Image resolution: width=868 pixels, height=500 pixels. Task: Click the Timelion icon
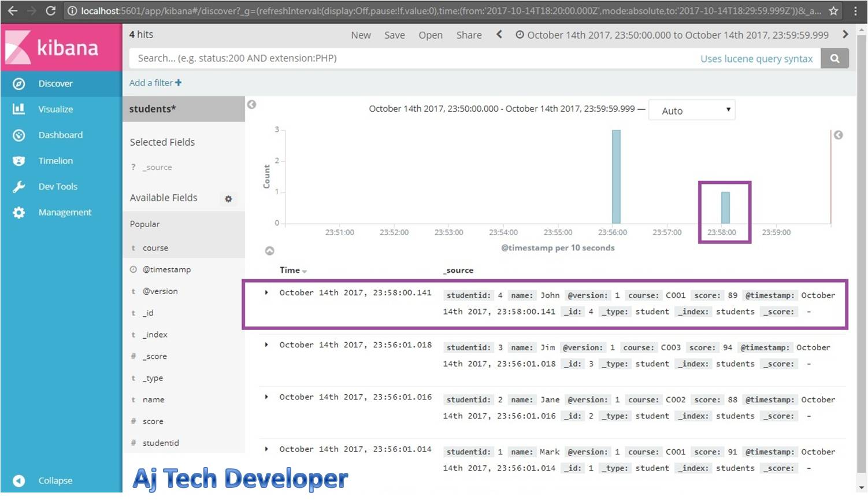coord(19,161)
